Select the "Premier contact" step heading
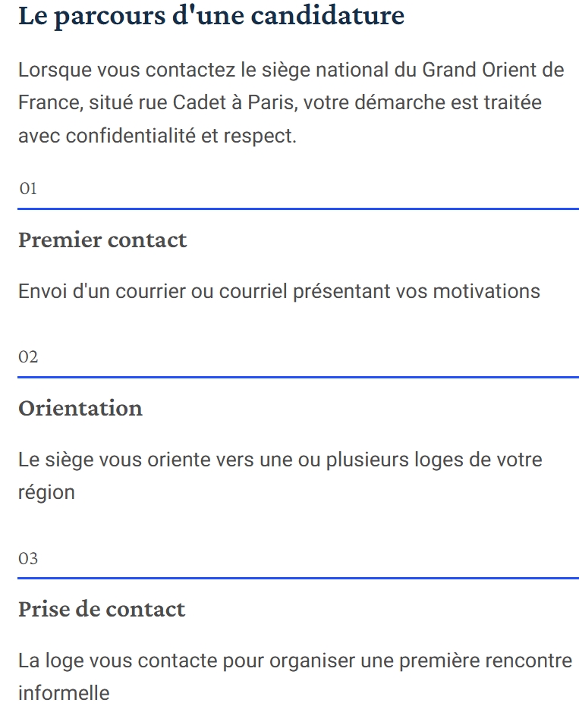This screenshot has width=579, height=728. (x=102, y=240)
